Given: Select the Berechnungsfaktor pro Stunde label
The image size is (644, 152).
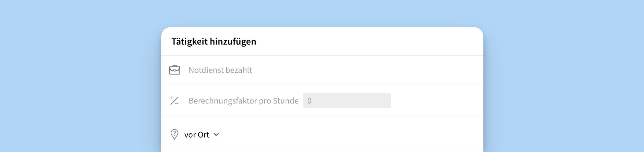Looking at the screenshot, I should [x=243, y=101].
